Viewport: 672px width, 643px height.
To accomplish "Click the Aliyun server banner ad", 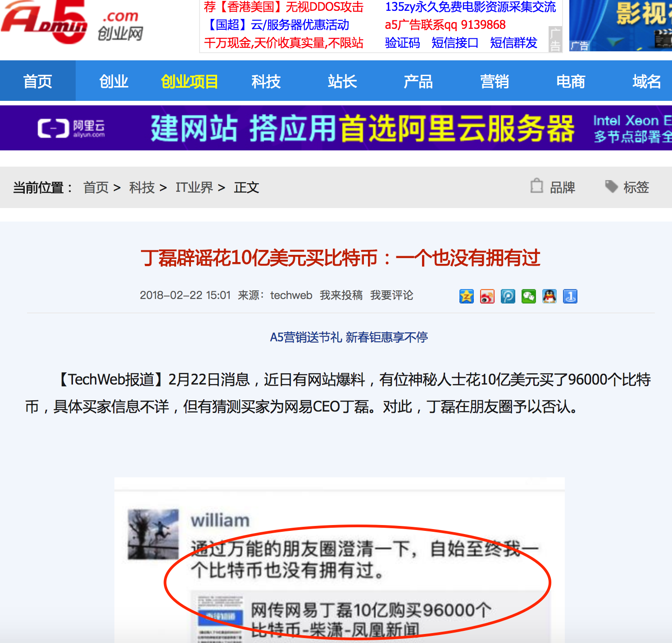I will point(336,128).
